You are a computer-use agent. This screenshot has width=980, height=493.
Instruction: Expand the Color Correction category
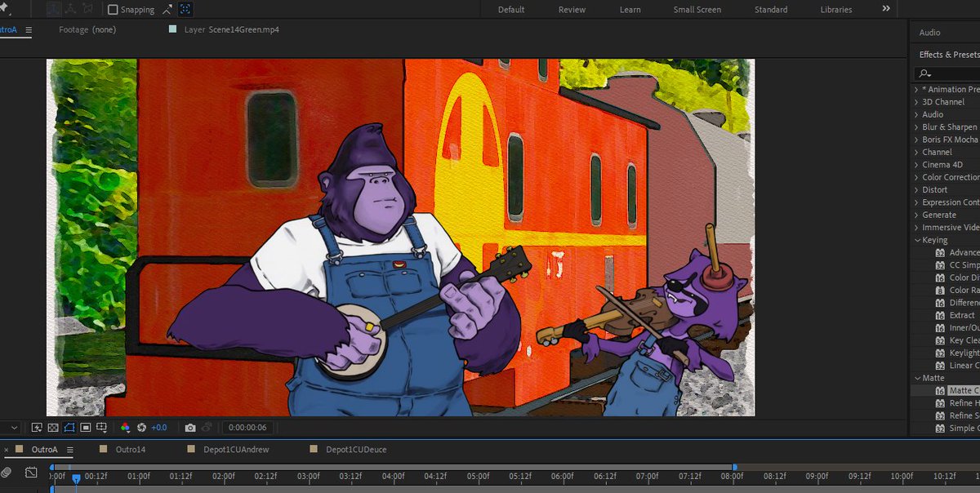[x=915, y=177]
